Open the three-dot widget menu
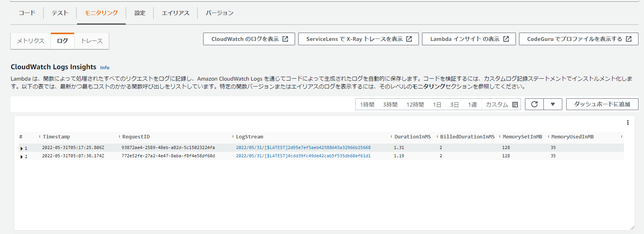 pos(628,123)
